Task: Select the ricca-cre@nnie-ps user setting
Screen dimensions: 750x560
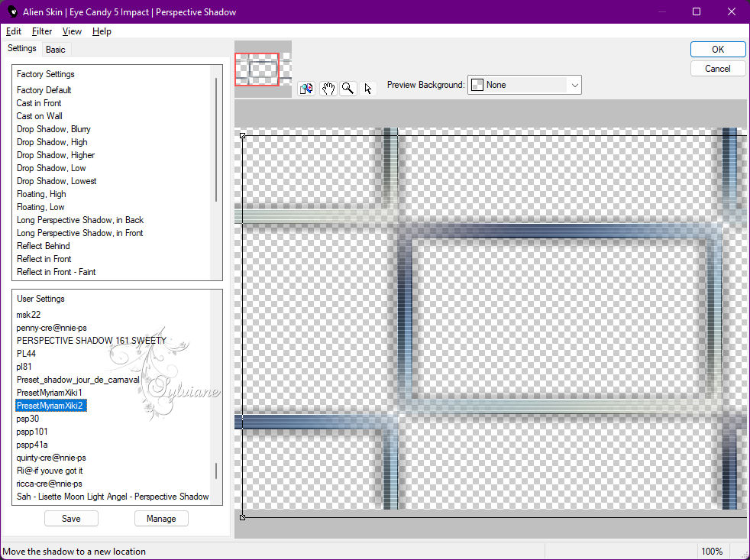Action: (x=50, y=483)
